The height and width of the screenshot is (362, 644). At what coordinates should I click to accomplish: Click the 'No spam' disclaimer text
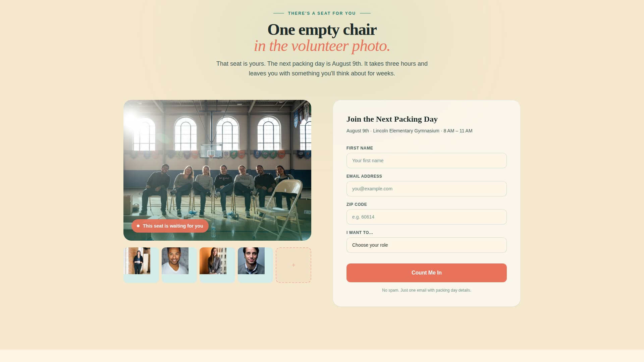[426, 290]
